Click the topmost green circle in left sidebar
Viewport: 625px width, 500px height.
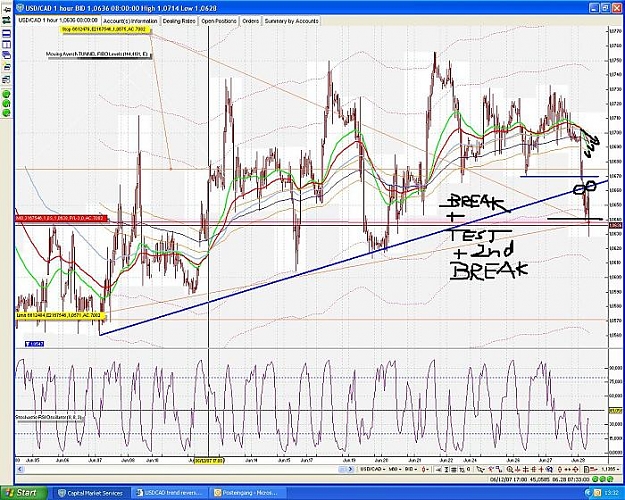tap(6, 94)
